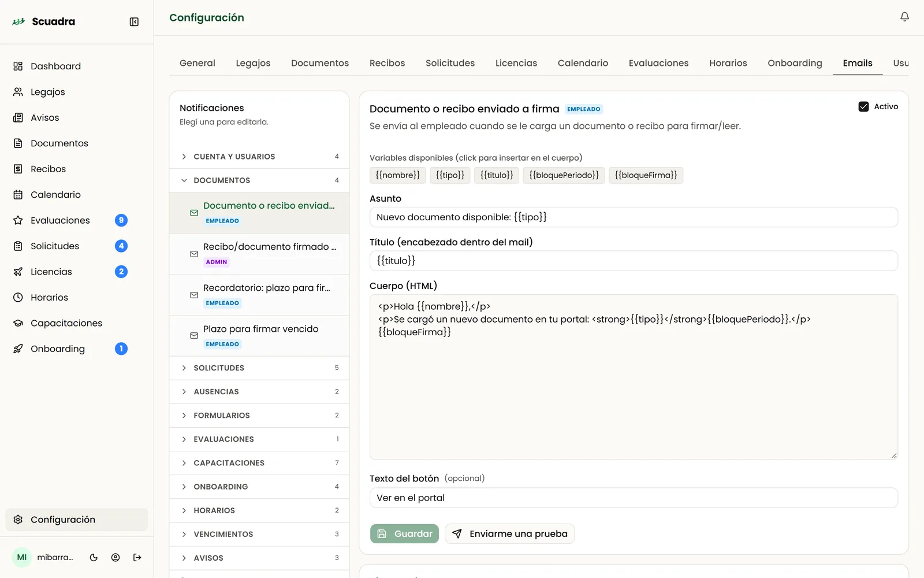This screenshot has height=578, width=924.
Task: Expand the SOLICITUDES notification group
Action: 259,368
